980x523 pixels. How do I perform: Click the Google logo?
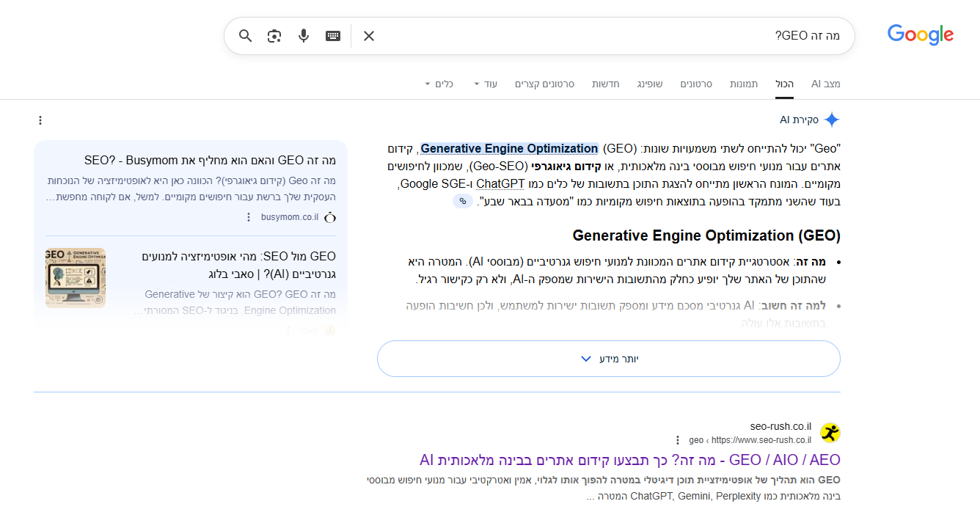920,35
